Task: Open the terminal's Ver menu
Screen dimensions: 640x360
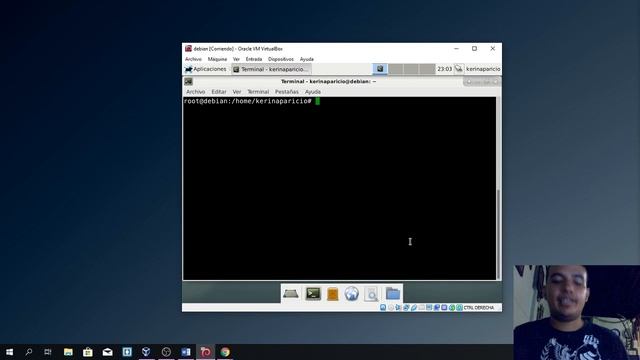Action: (x=237, y=92)
